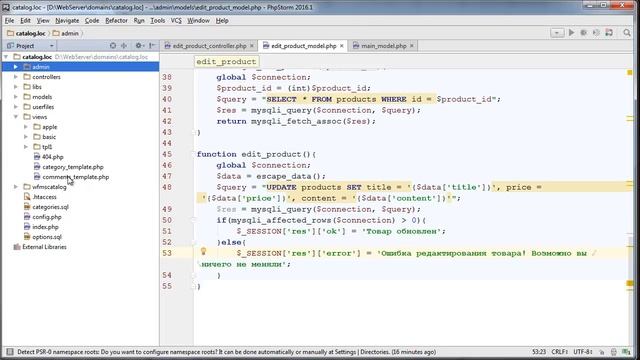640x360 pixels.
Task: Click the PSR-0 namespace roots notification message
Action: 227,352
